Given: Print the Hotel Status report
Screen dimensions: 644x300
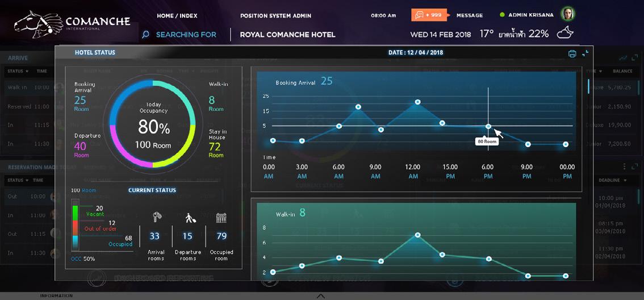Looking at the screenshot, I should [572, 53].
